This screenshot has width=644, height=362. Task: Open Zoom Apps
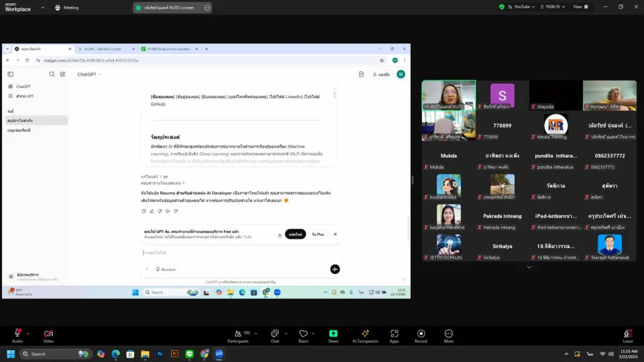click(x=394, y=335)
